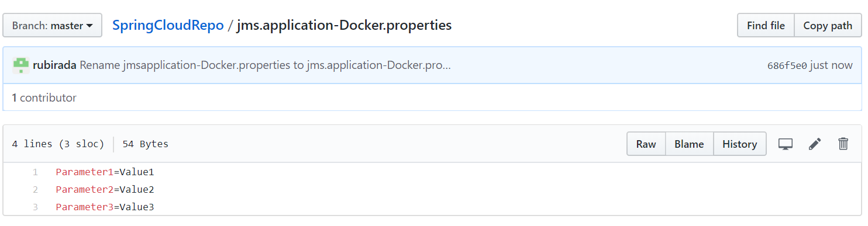Open file History
The width and height of the screenshot is (868, 226).
pos(739,144)
